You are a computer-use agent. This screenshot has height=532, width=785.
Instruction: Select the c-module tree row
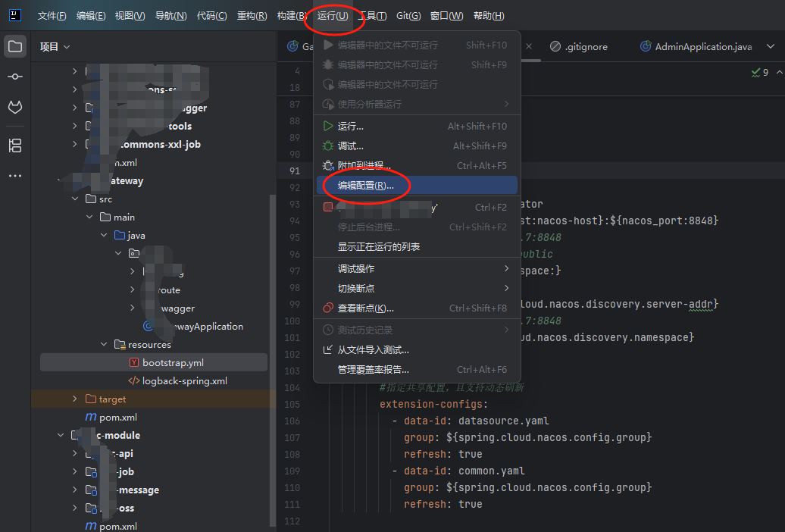154,435
